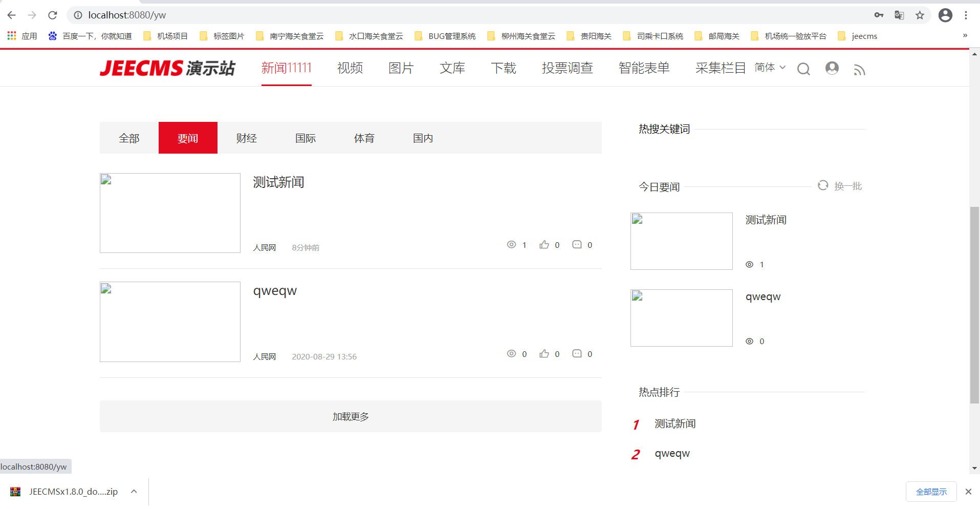Click the browser forward arrow
Image resolution: width=980 pixels, height=509 pixels.
(x=32, y=15)
